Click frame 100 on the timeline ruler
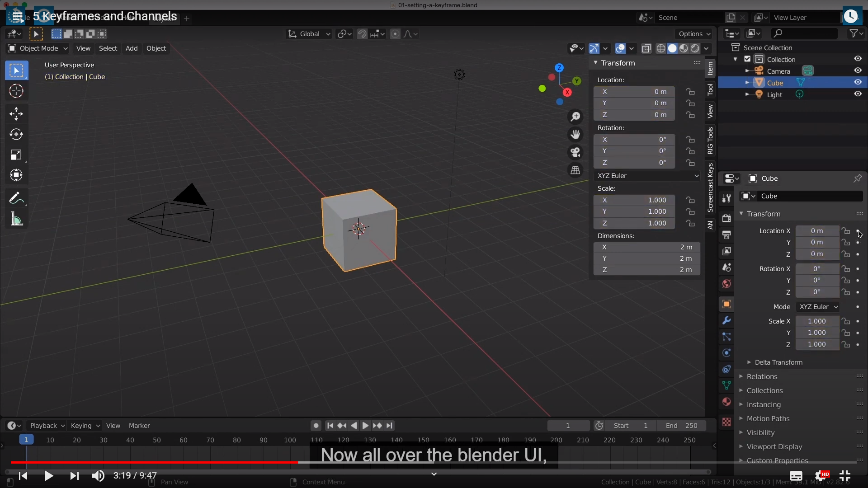Screen dimensions: 868x488 coord(290,440)
